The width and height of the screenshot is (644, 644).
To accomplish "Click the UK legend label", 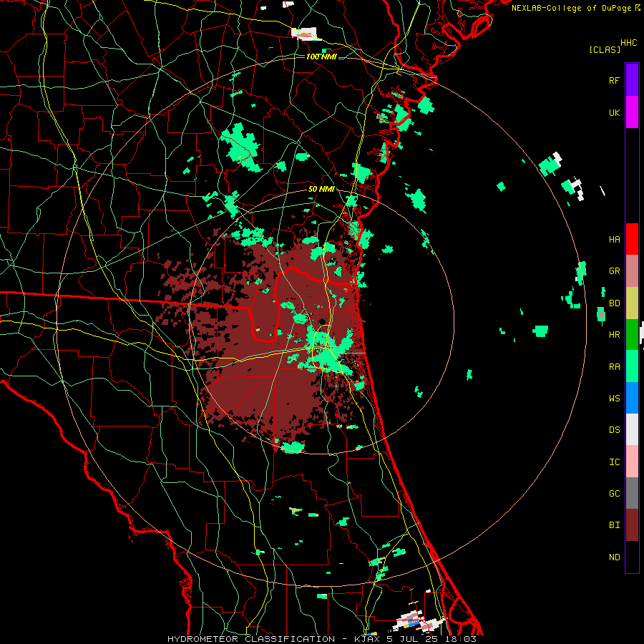I will coord(614,112).
